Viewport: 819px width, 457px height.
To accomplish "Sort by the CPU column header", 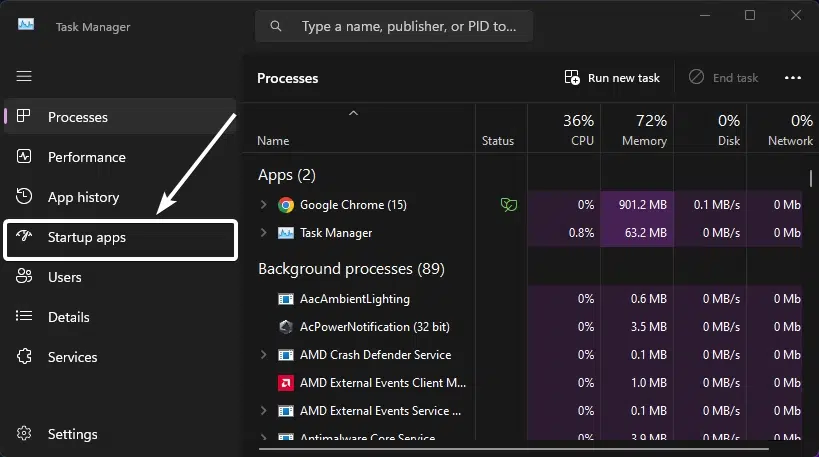I will [582, 141].
